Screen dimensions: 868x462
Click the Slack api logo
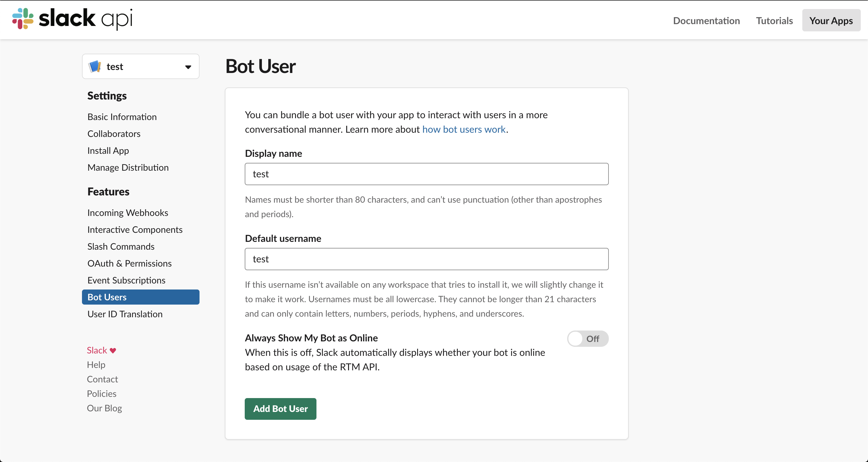coord(72,19)
